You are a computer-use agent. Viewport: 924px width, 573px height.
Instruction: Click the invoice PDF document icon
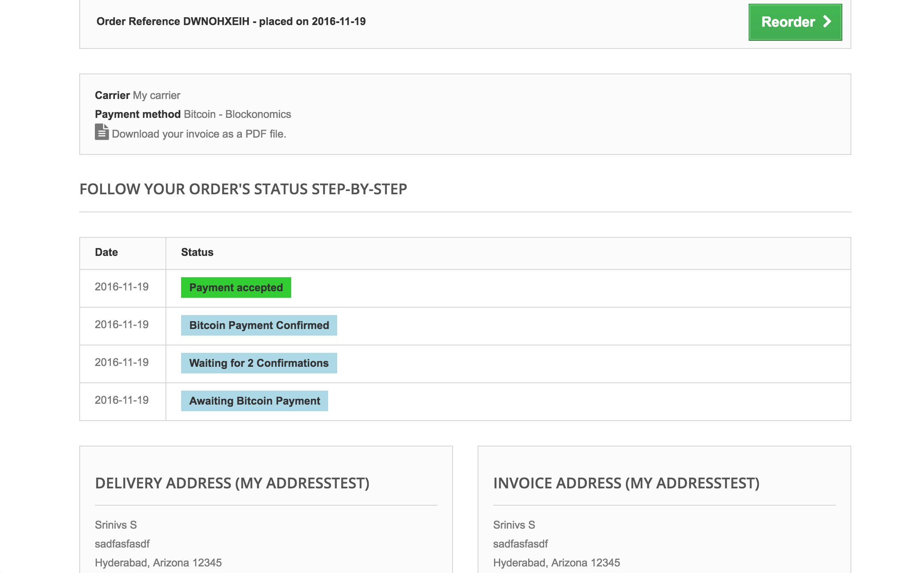(101, 132)
